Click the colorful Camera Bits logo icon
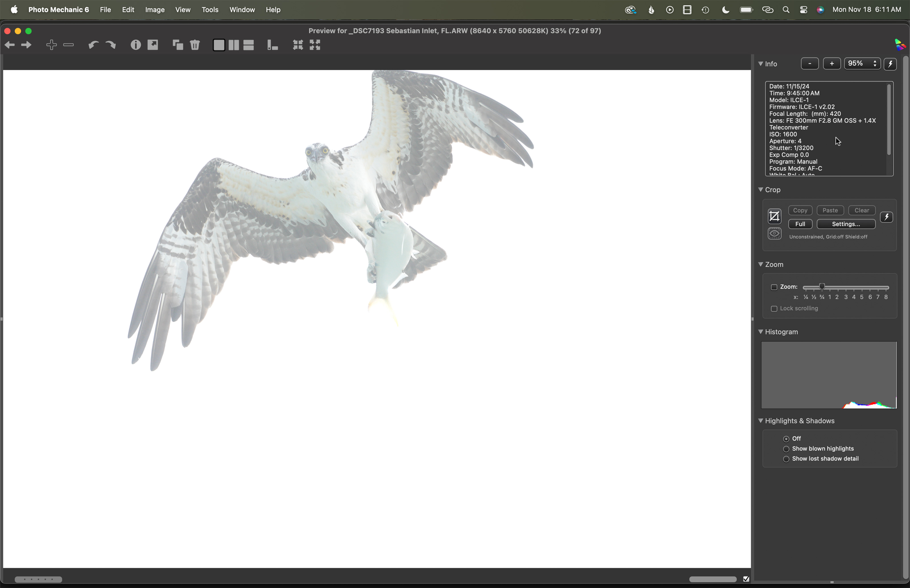Screen dimensions: 910x588 pos(900,45)
